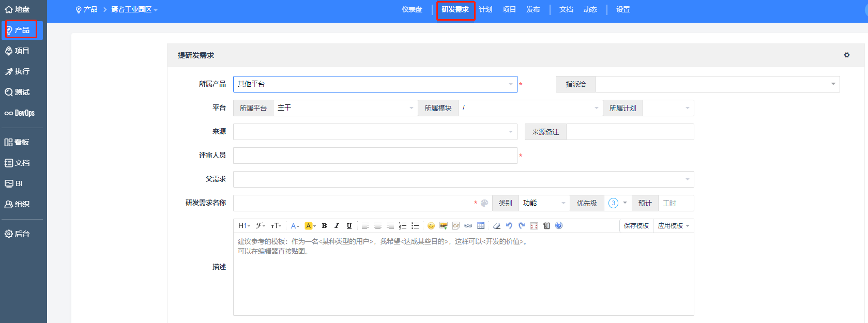
Task: Insert a hyperlink via the link icon
Action: tap(468, 226)
